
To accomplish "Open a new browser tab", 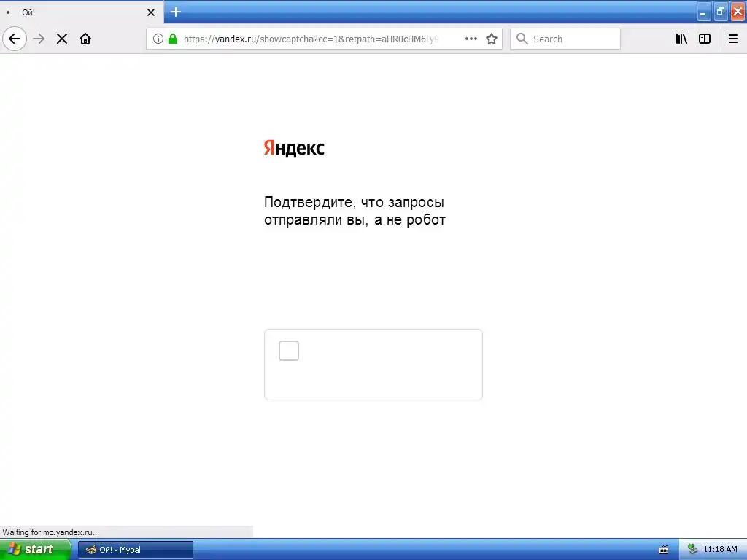I will coord(176,12).
